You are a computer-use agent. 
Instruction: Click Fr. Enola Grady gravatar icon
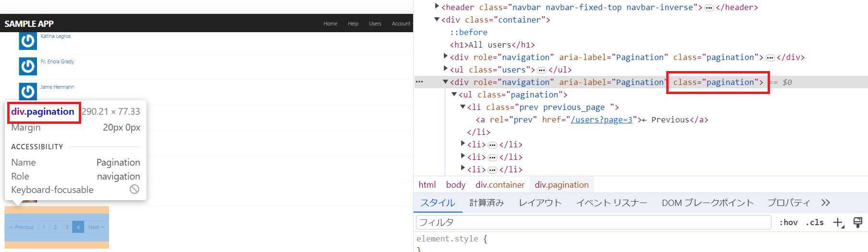click(x=28, y=66)
